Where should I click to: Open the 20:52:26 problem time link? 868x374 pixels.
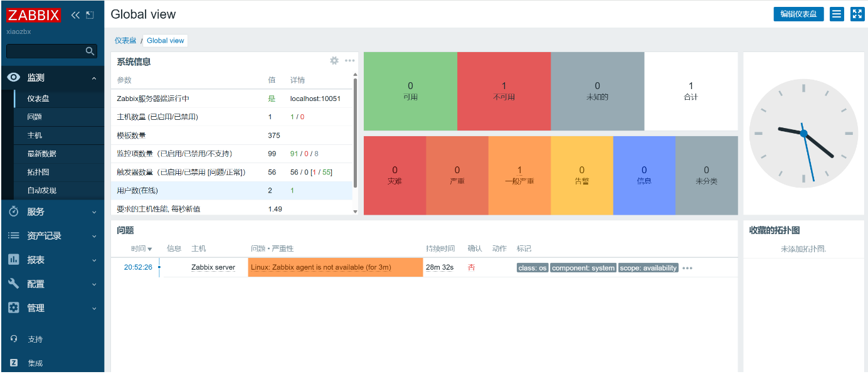tap(138, 267)
